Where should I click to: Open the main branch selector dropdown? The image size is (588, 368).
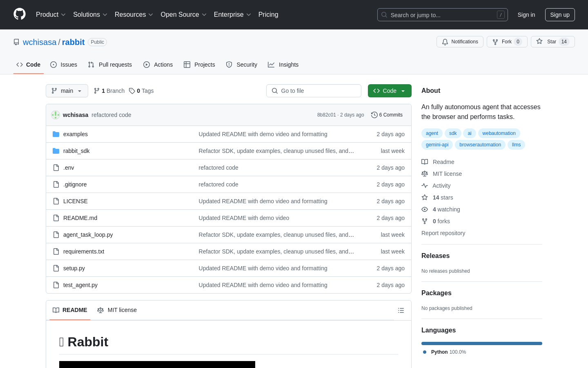click(67, 91)
